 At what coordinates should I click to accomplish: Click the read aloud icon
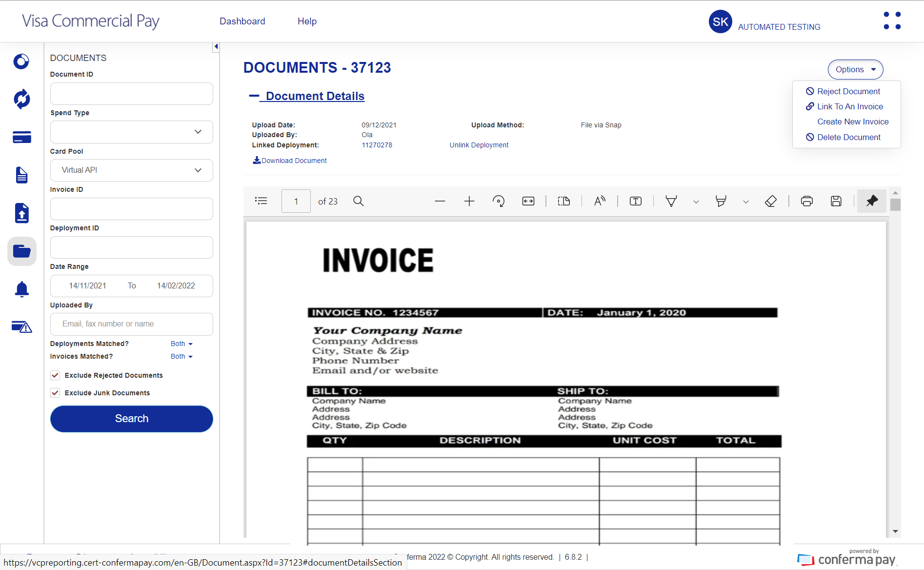pos(600,201)
